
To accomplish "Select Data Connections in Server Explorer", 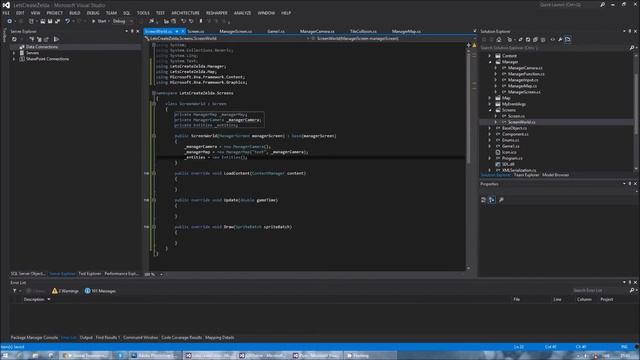I will [42, 47].
